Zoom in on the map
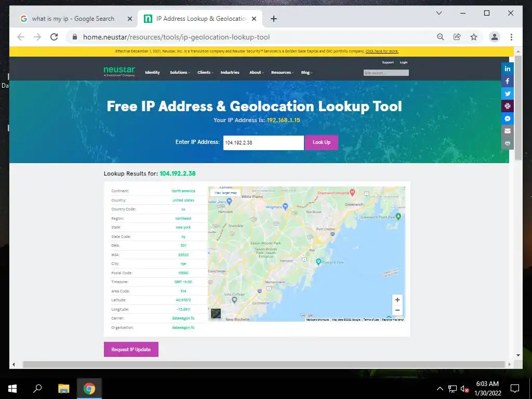The height and width of the screenshot is (399, 532). pos(397,300)
